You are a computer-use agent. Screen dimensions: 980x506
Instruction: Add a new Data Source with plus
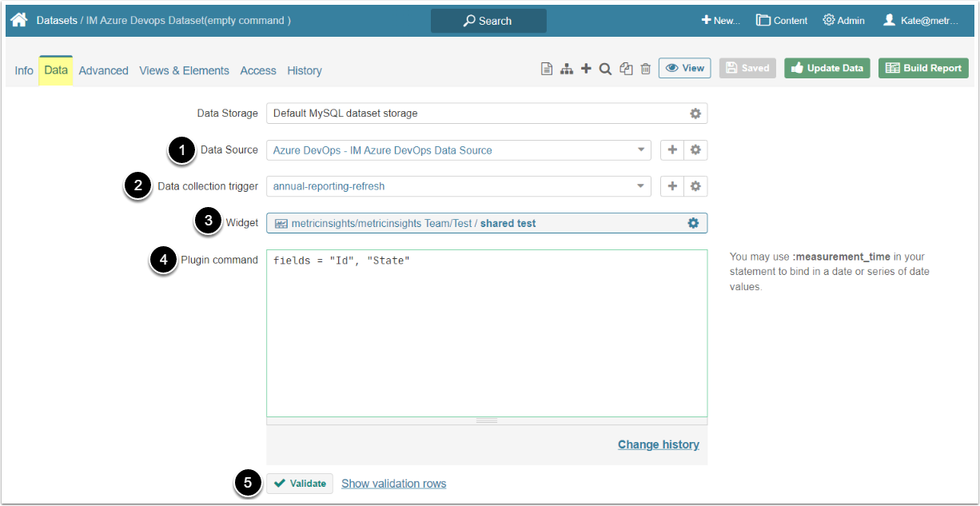click(x=672, y=149)
